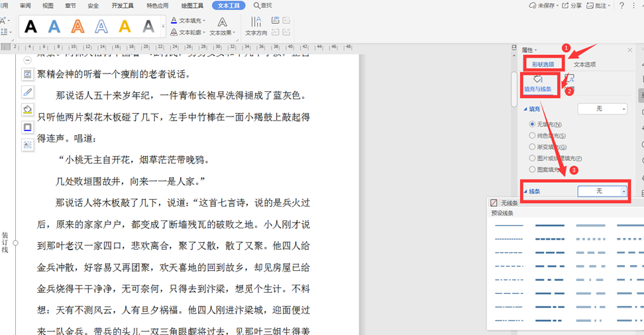Viewport: 644px width, 335px height.
Task: Open the 视图 view tab
Action: coord(48,5)
